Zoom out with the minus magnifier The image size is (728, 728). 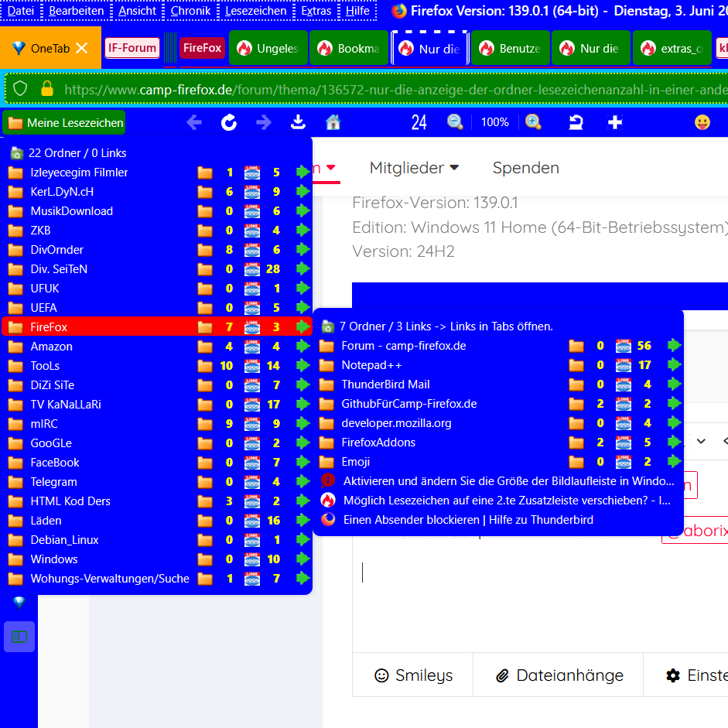[455, 122]
